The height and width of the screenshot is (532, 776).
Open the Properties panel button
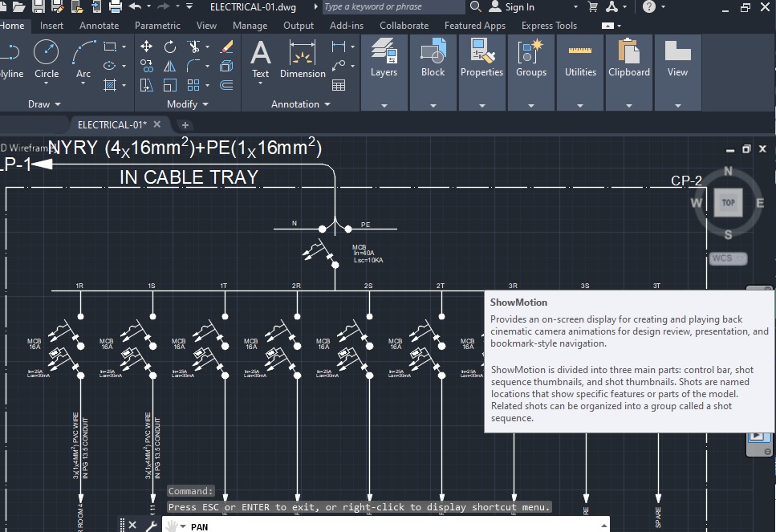481,72
